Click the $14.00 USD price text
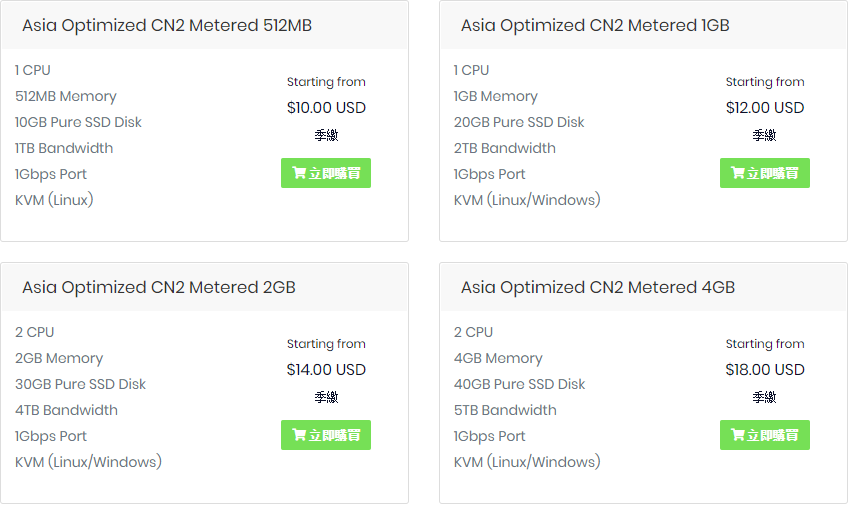This screenshot has width=849, height=505. tap(326, 370)
